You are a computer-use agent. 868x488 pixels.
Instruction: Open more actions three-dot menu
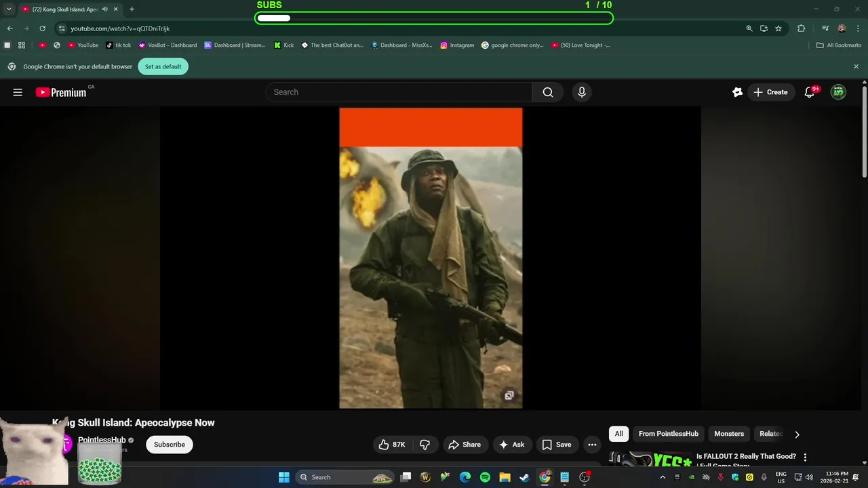coord(592,445)
